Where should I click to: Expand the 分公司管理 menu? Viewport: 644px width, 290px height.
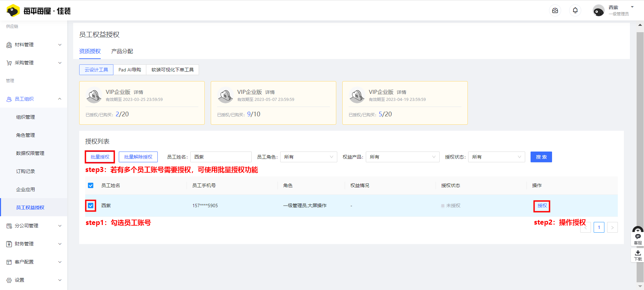[x=60, y=226]
